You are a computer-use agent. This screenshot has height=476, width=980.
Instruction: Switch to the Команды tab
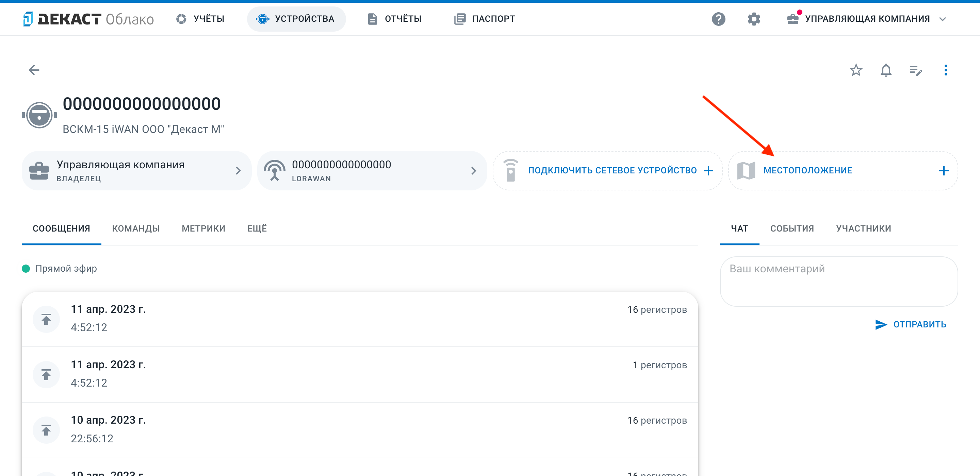click(x=136, y=228)
